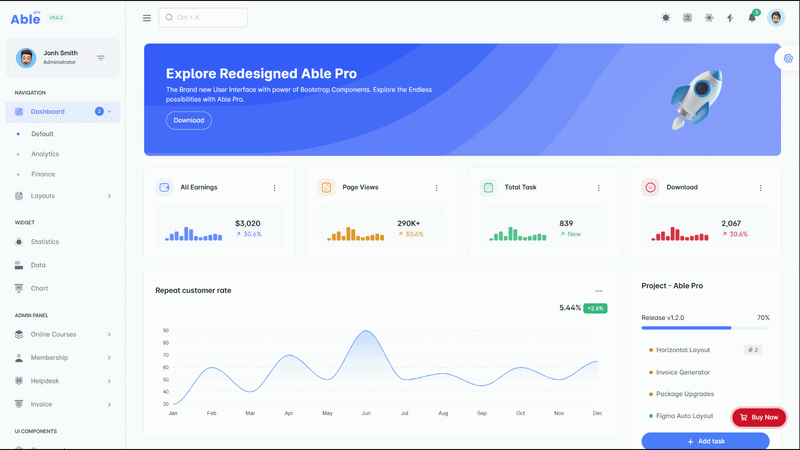Click the lightning bolt icon
The image size is (800, 450).
click(x=731, y=18)
